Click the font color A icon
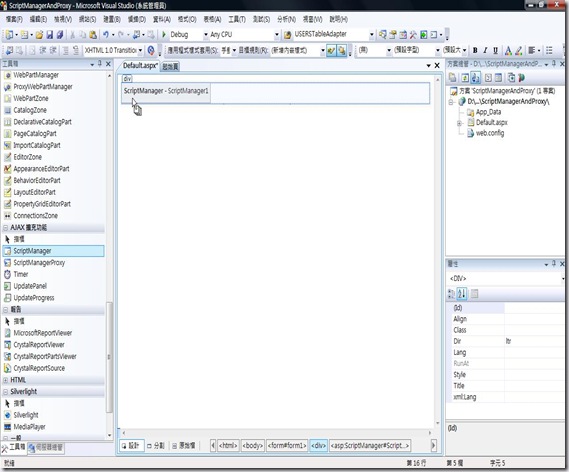 coord(508,50)
